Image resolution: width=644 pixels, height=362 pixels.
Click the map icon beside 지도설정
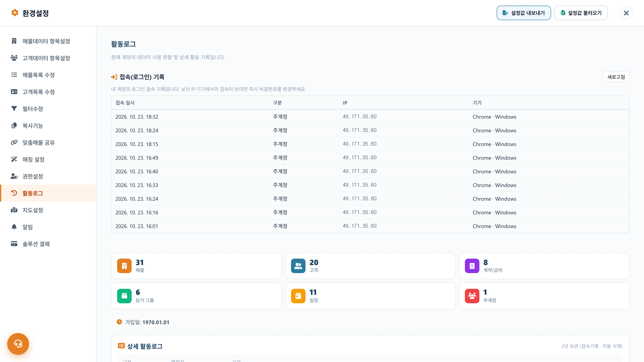(x=14, y=210)
